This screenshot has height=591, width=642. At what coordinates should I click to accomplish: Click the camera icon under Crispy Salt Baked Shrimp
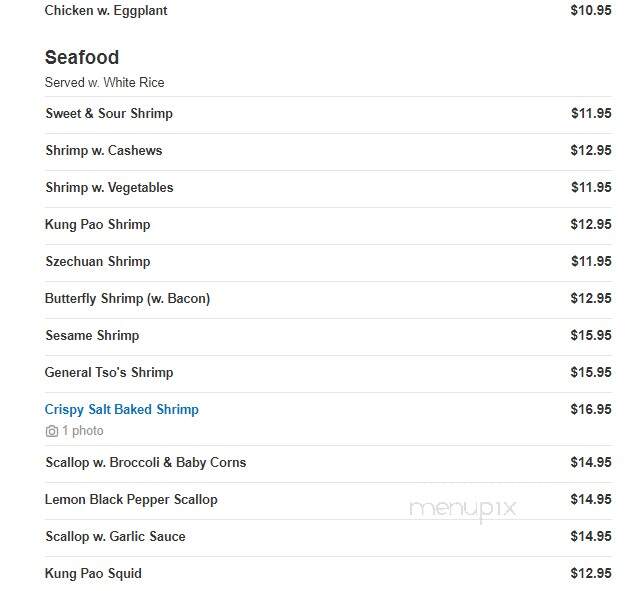tap(52, 431)
